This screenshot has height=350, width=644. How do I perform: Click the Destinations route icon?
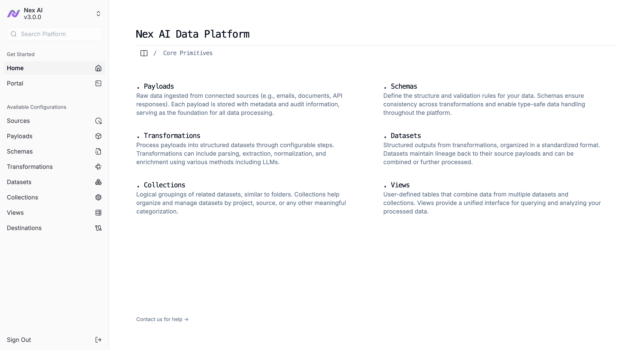coord(98,228)
